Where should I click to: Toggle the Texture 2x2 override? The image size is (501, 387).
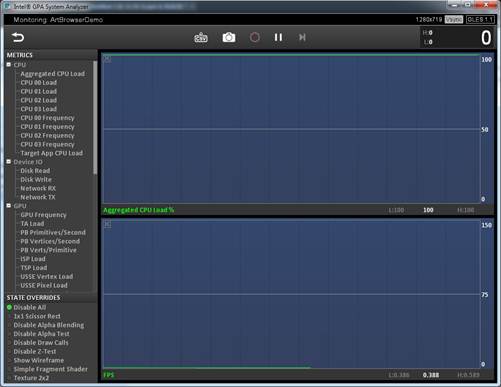tap(31, 378)
